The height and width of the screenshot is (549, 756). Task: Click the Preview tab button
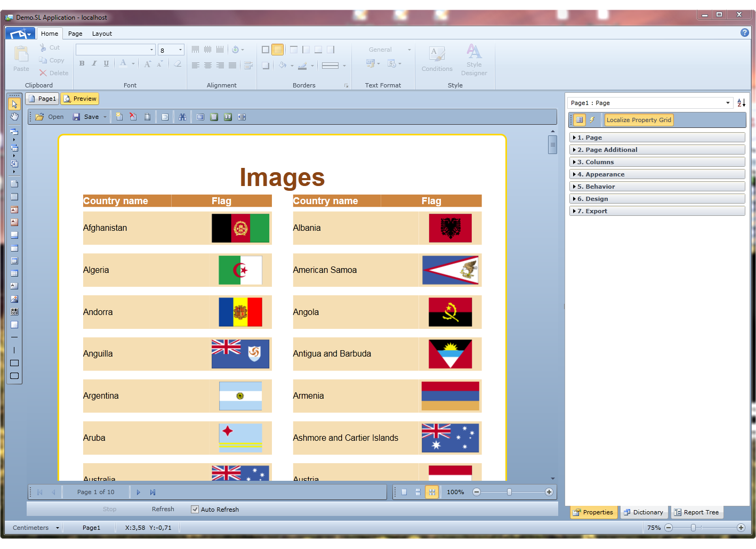point(80,99)
